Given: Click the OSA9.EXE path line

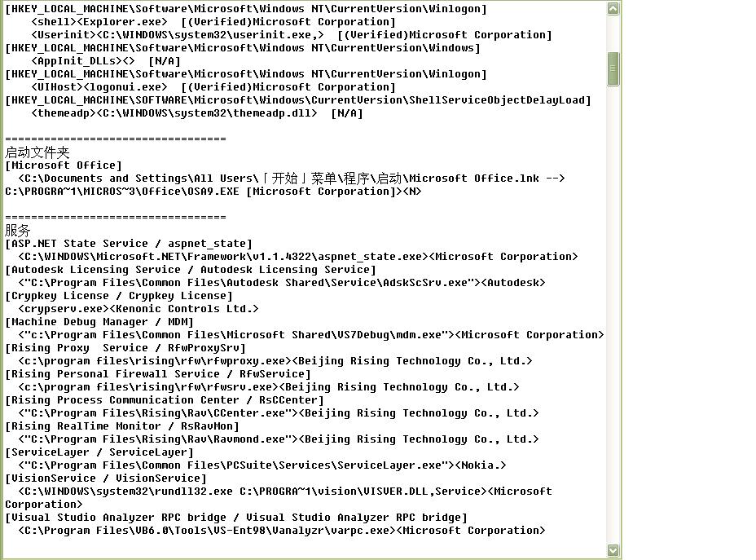Looking at the screenshot, I should 213,192.
